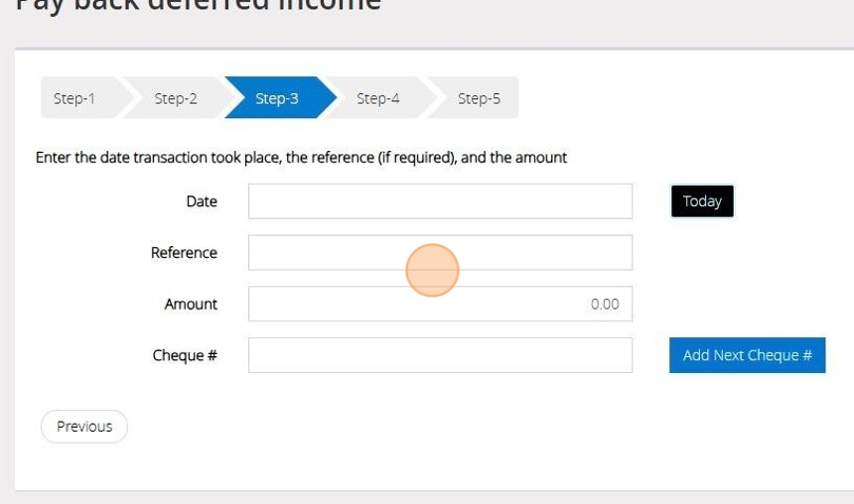This screenshot has width=854, height=504.
Task: Go back using the Previous button
Action: (x=84, y=427)
